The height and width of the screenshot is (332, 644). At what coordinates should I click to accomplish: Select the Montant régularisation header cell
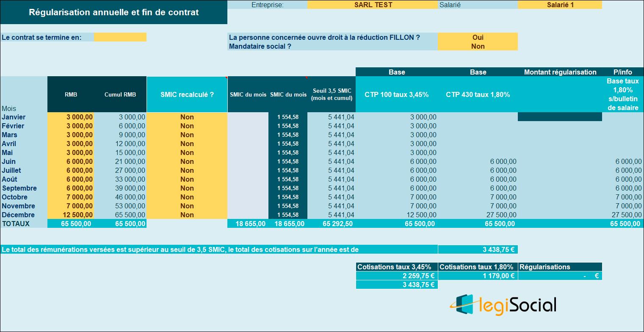pyautogui.click(x=560, y=72)
